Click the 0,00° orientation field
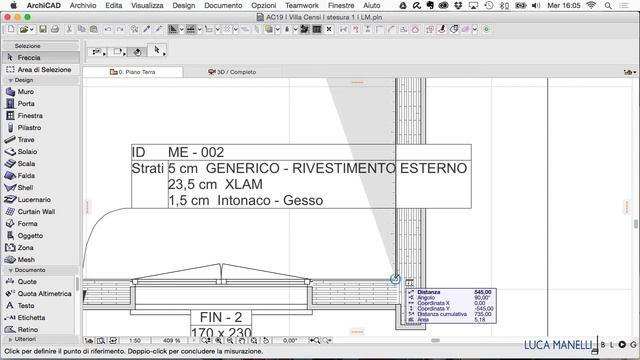This screenshot has width=640, height=360. [289, 340]
